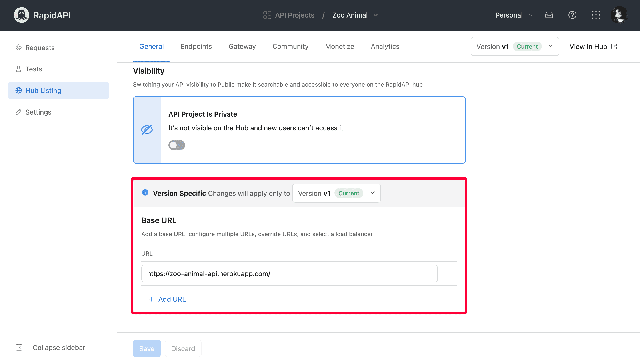640x364 pixels.
Task: Click the plus icon next to Add URL
Action: click(x=151, y=299)
